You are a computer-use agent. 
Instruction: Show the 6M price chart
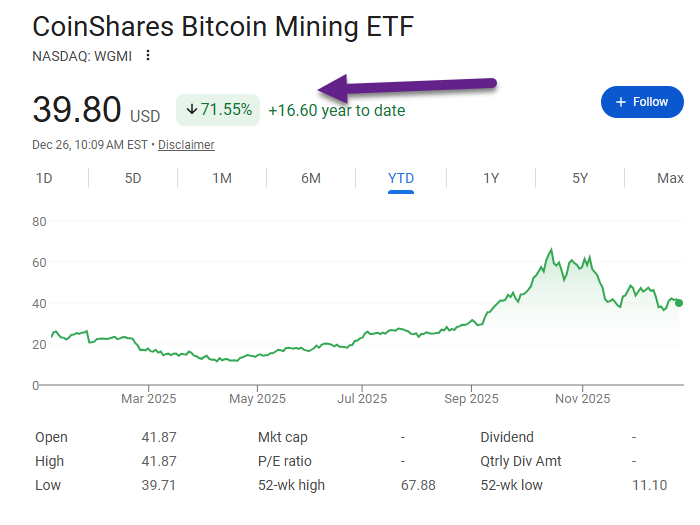[311, 179]
